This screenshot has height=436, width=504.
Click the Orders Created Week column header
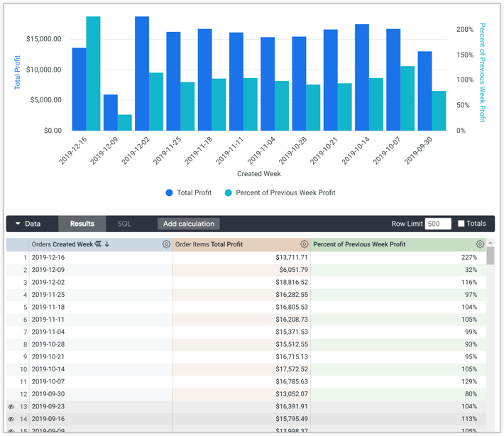pyautogui.click(x=62, y=244)
